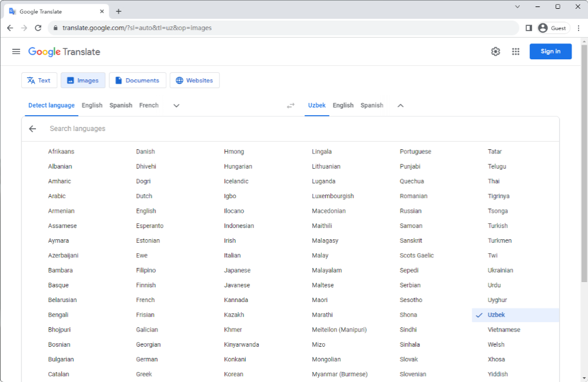
Task: Select Uzbek target language tab
Action: click(317, 105)
